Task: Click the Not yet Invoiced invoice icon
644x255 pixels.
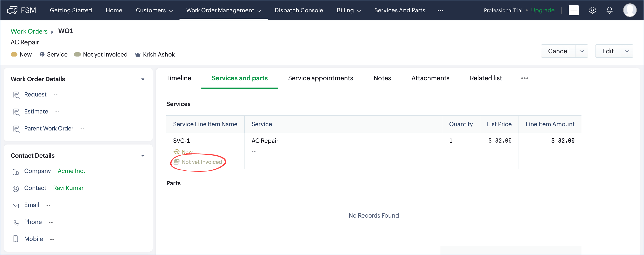Action: click(177, 162)
